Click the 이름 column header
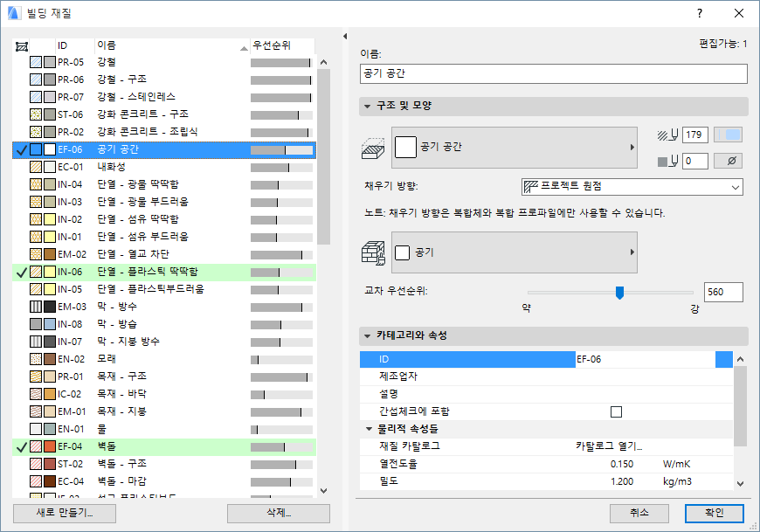The width and height of the screenshot is (760, 532). click(x=172, y=45)
